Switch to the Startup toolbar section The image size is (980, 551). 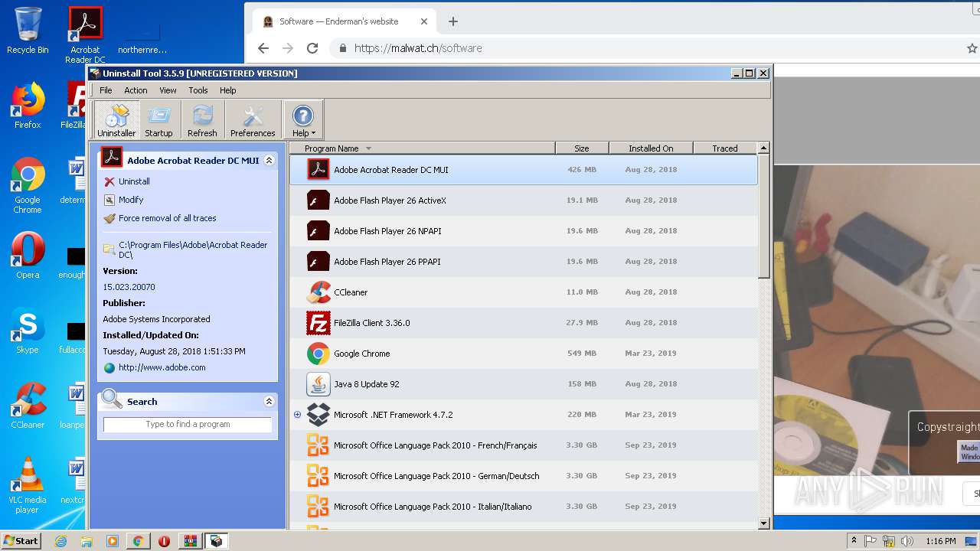(158, 120)
